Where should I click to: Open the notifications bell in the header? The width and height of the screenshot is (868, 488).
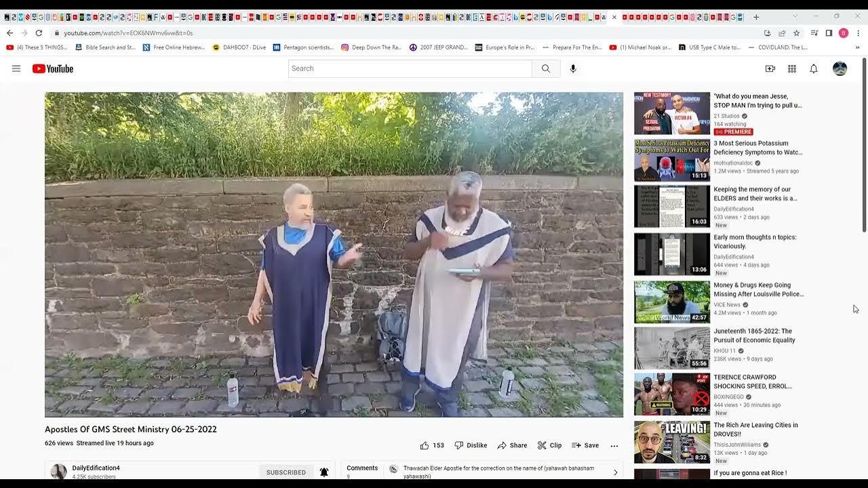pyautogui.click(x=814, y=68)
